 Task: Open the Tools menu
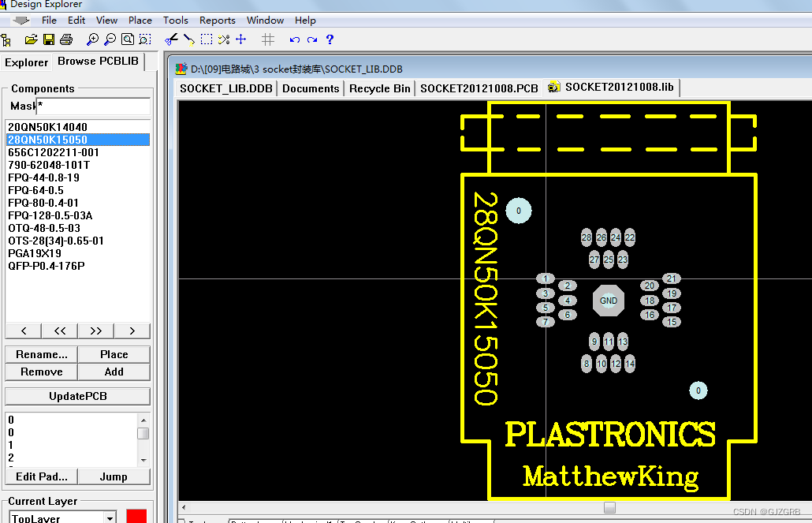pos(176,21)
